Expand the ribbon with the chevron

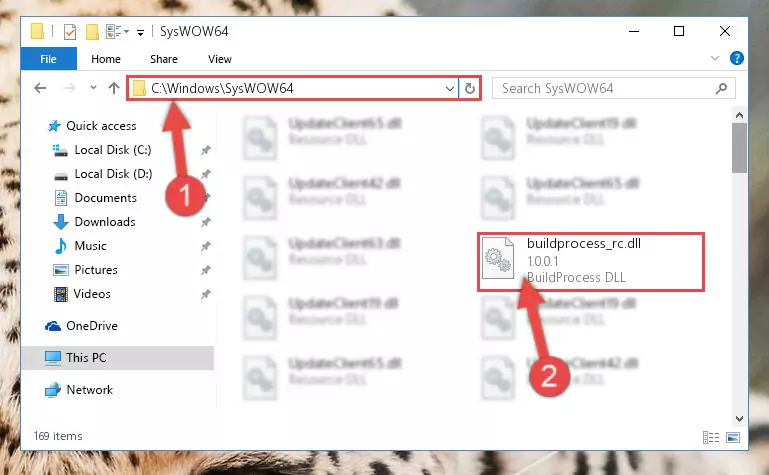point(715,58)
